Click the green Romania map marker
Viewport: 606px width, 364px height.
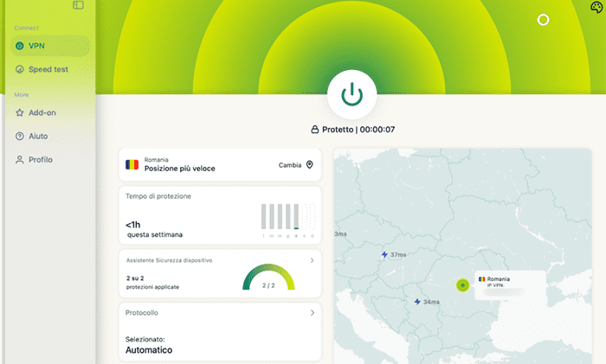tap(463, 284)
